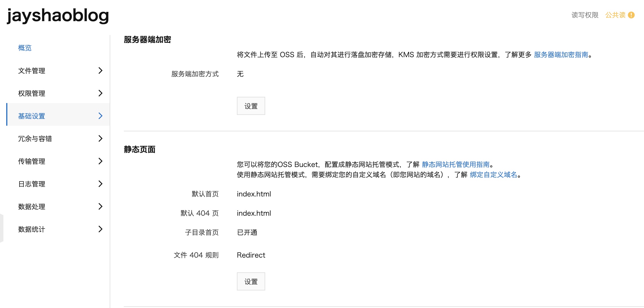
Task: Open 日志管理 sidebar entry
Action: (x=32, y=184)
